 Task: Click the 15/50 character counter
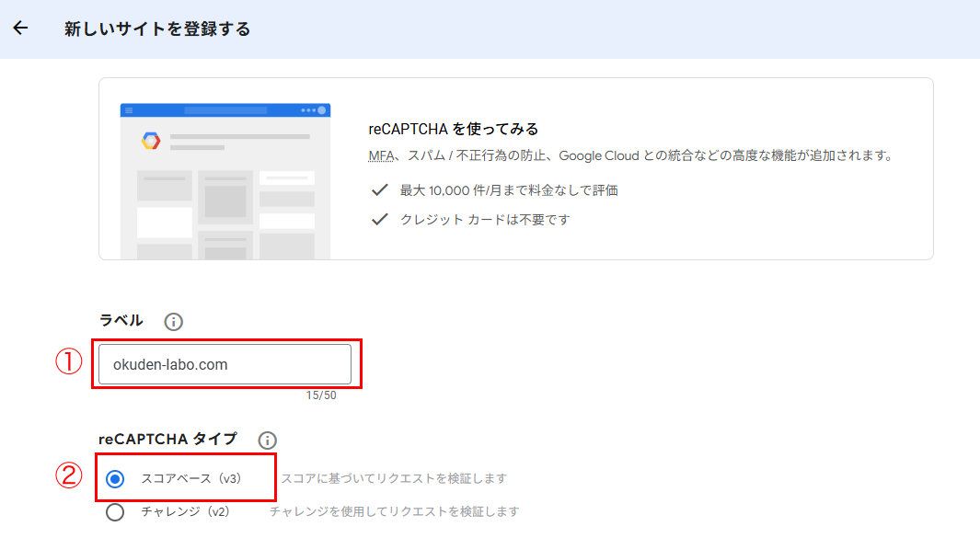tap(321, 395)
